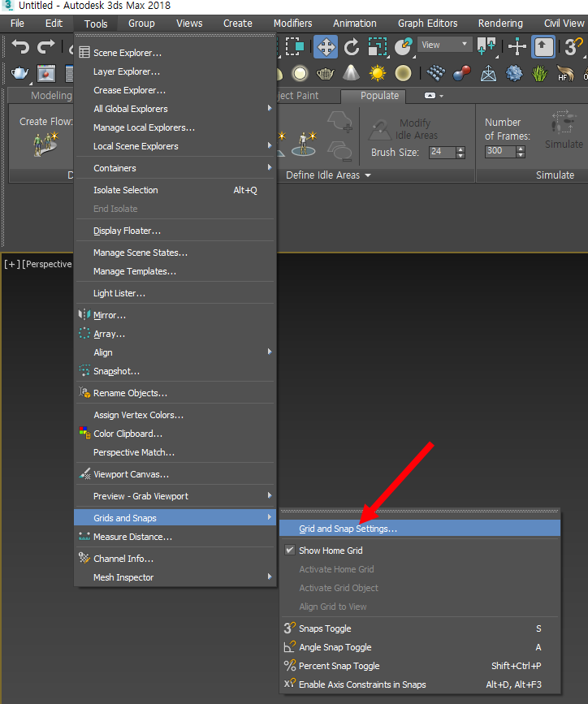Activate the Select and Rotate tool
Screen dimensions: 588x704
tap(352, 47)
